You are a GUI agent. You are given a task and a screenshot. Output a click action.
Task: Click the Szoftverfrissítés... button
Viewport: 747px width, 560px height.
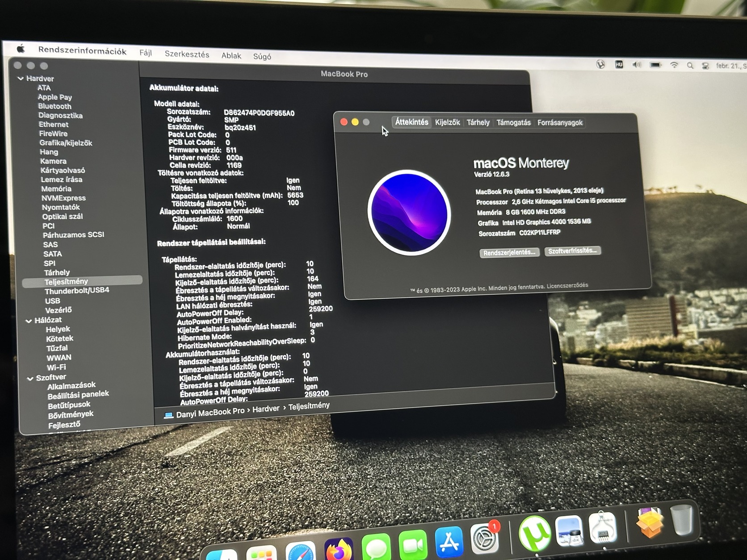(x=572, y=251)
